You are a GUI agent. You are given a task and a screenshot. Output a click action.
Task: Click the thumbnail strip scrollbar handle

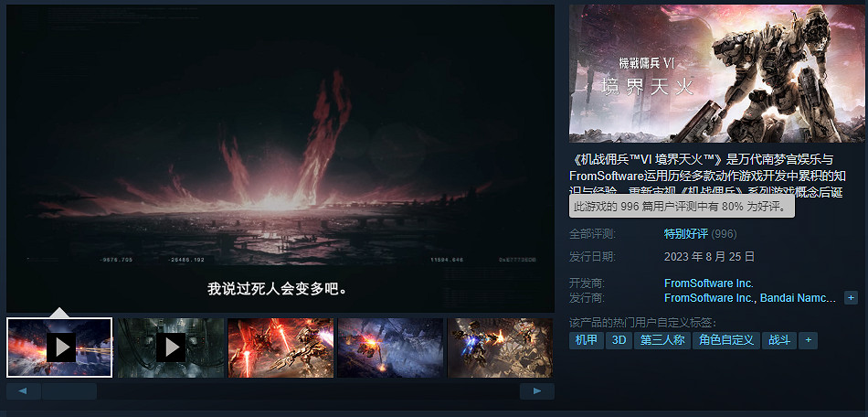tap(69, 391)
